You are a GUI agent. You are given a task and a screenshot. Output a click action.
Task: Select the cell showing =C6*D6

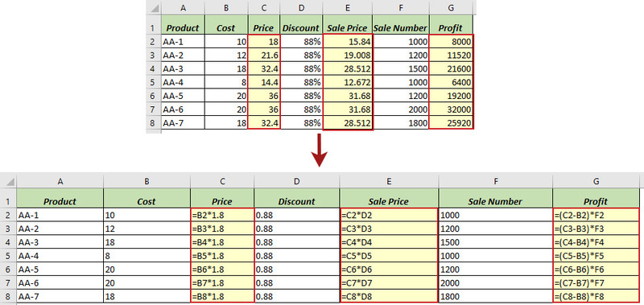(x=389, y=270)
